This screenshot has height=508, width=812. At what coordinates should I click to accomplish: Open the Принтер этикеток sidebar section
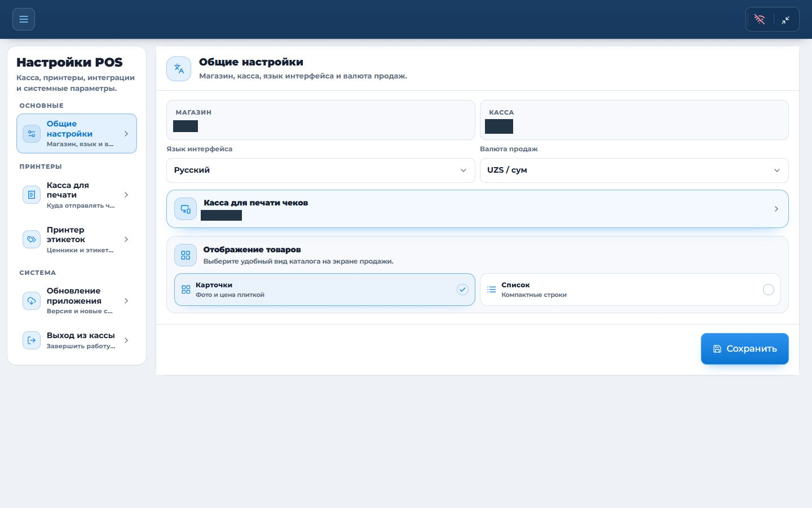(77, 239)
